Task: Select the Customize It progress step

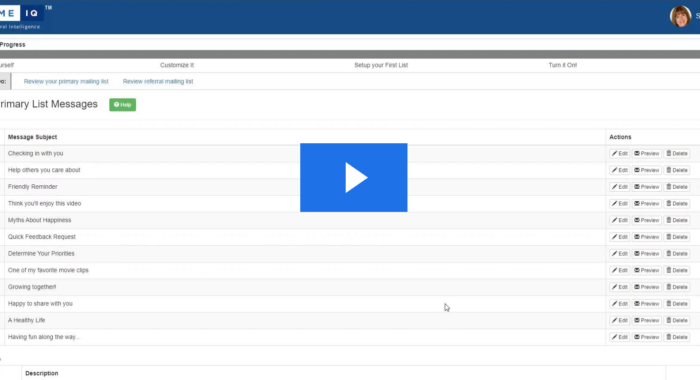Action: point(177,65)
